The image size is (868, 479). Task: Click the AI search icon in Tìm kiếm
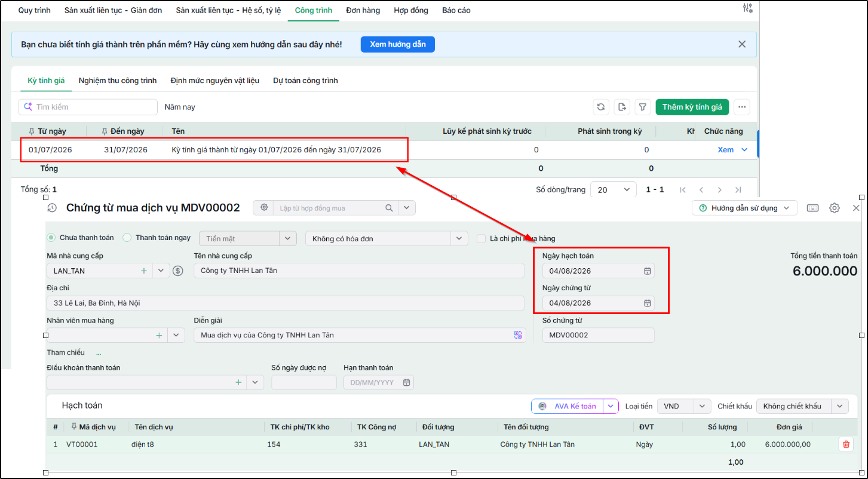tap(27, 107)
